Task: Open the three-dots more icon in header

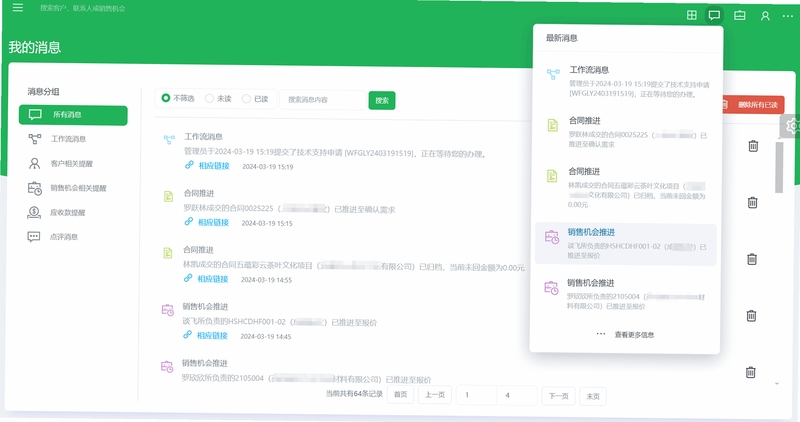Action: (x=788, y=16)
